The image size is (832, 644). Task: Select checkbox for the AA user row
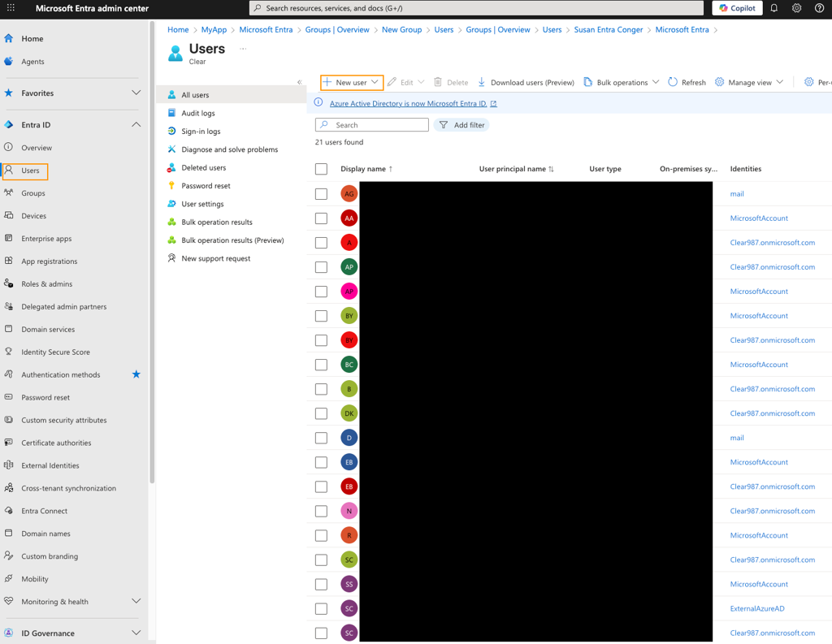coord(321,218)
